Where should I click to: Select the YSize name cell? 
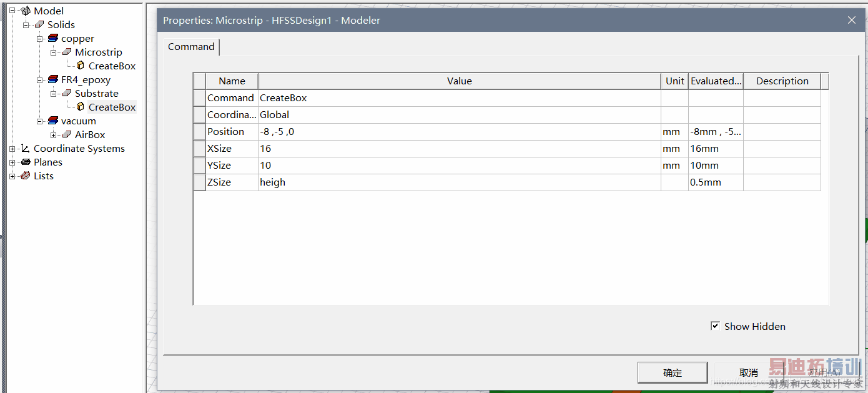(232, 166)
